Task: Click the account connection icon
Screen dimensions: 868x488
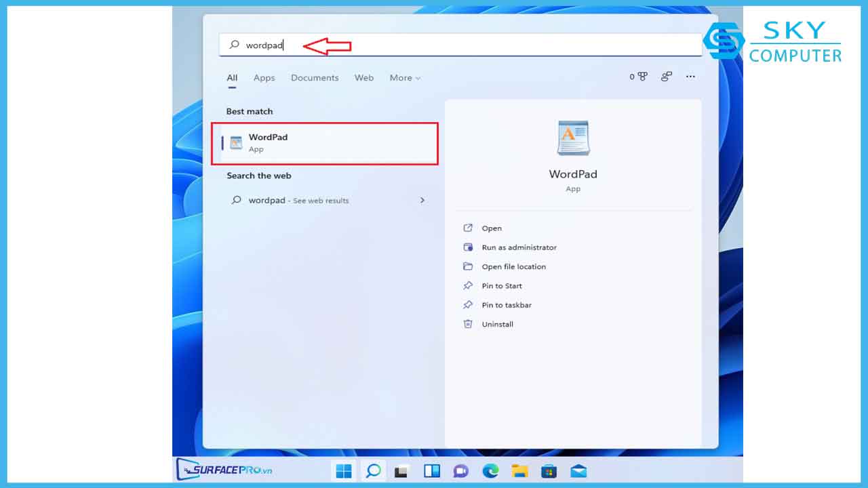Action: point(667,77)
